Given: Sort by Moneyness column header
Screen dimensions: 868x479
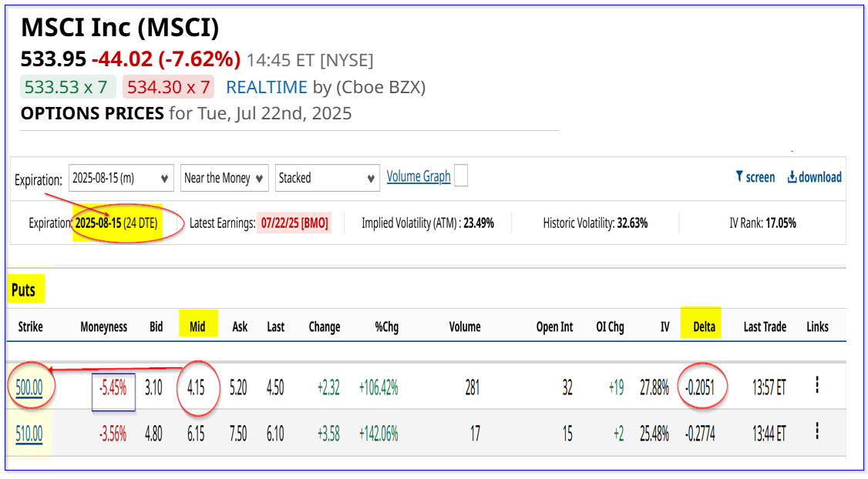Looking at the screenshot, I should click(103, 327).
